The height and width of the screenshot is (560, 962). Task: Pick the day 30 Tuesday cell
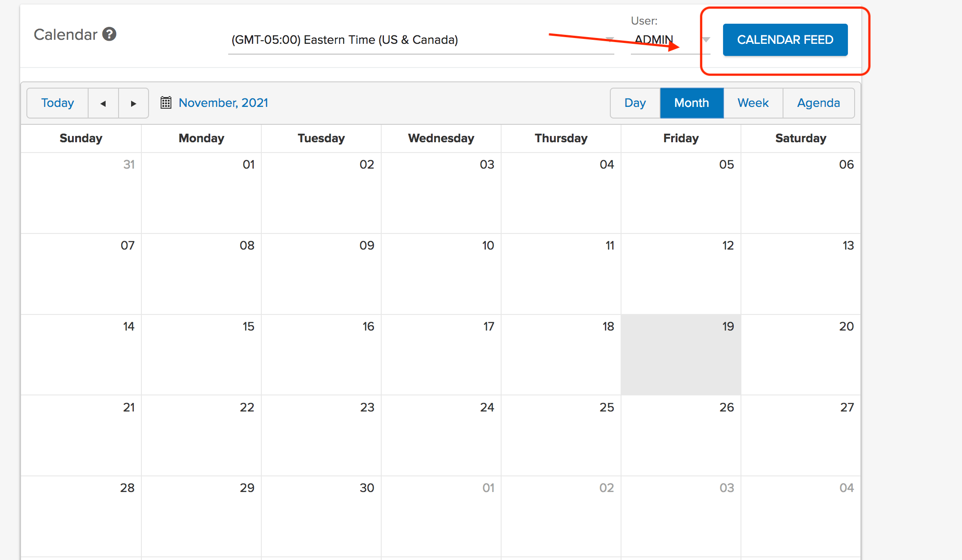(x=321, y=516)
